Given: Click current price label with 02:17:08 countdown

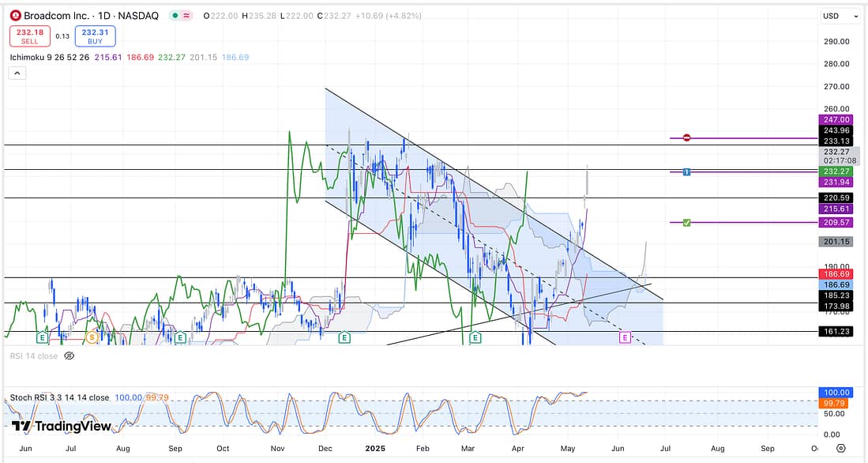Looking at the screenshot, I should pyautogui.click(x=839, y=156).
